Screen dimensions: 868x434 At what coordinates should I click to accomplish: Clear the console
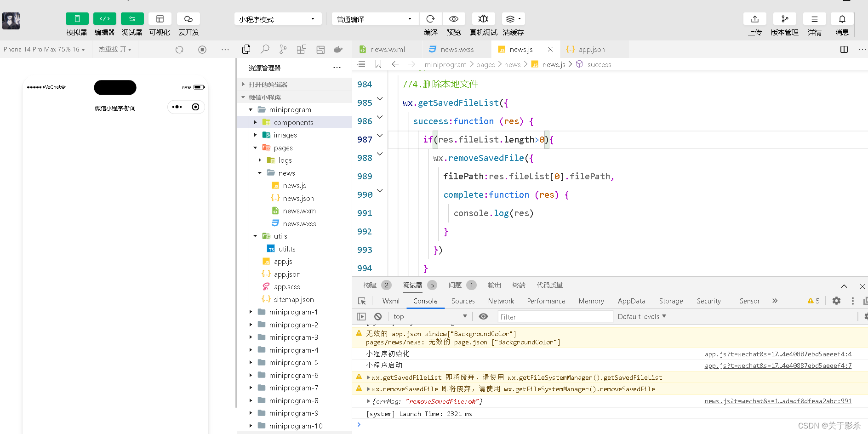pos(378,317)
